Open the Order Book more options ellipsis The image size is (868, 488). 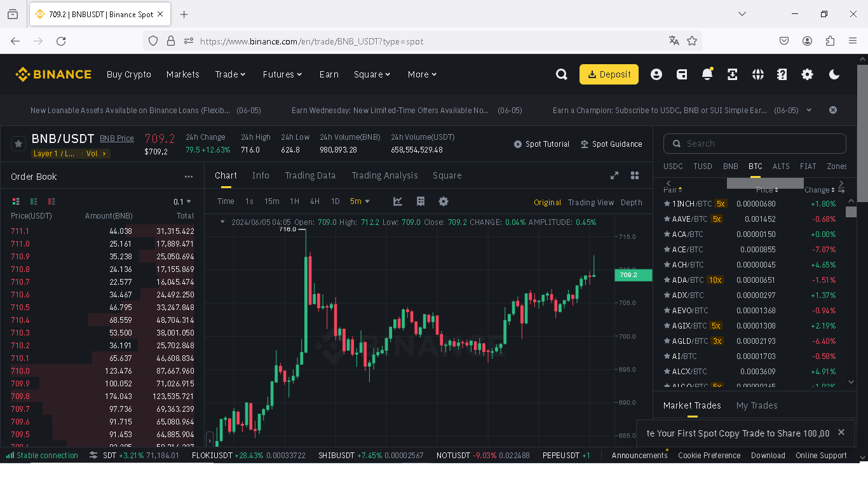point(189,177)
